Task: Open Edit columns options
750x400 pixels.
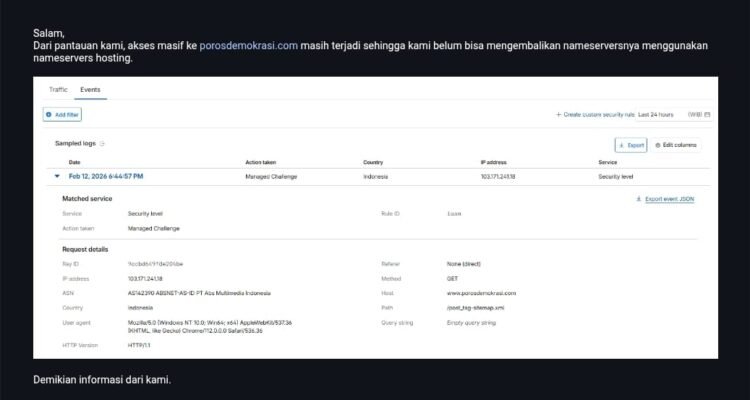Action: pyautogui.click(x=677, y=145)
